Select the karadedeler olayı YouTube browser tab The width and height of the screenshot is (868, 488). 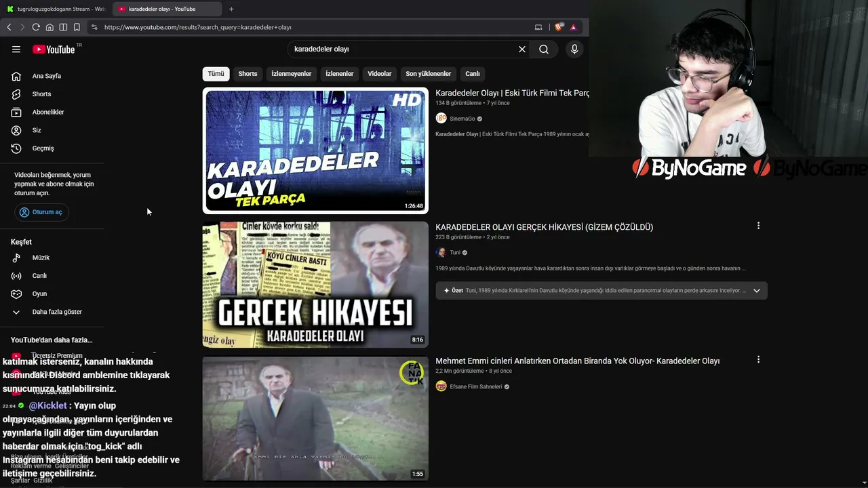[x=165, y=9]
